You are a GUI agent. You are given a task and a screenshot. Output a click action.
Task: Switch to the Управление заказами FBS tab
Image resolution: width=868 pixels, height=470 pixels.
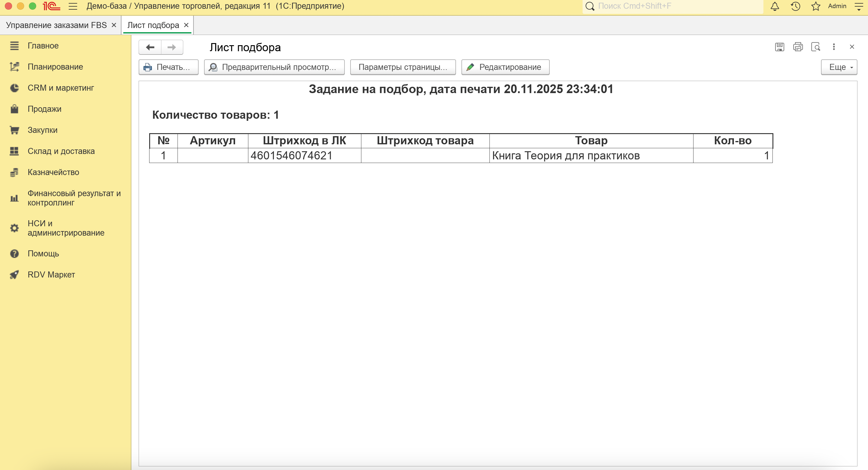coord(56,25)
